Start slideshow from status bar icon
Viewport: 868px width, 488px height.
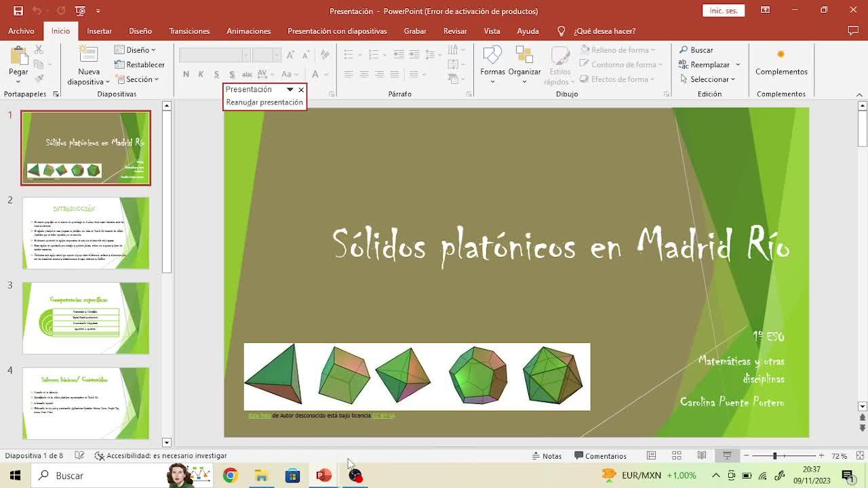[x=727, y=456]
